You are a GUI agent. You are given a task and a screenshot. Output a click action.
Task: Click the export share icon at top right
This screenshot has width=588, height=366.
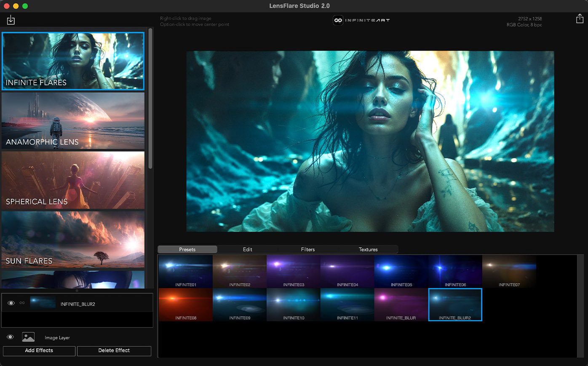(x=580, y=19)
